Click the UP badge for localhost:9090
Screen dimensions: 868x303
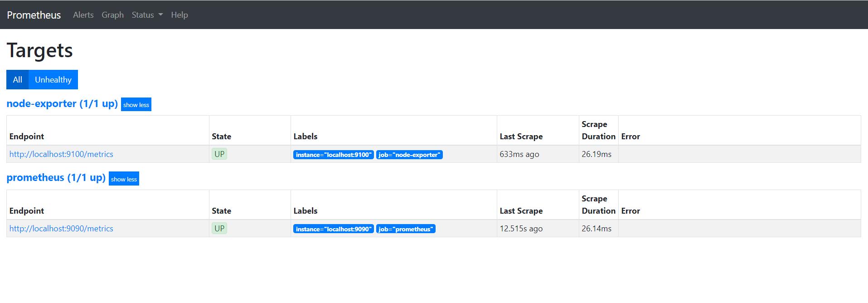(x=219, y=229)
